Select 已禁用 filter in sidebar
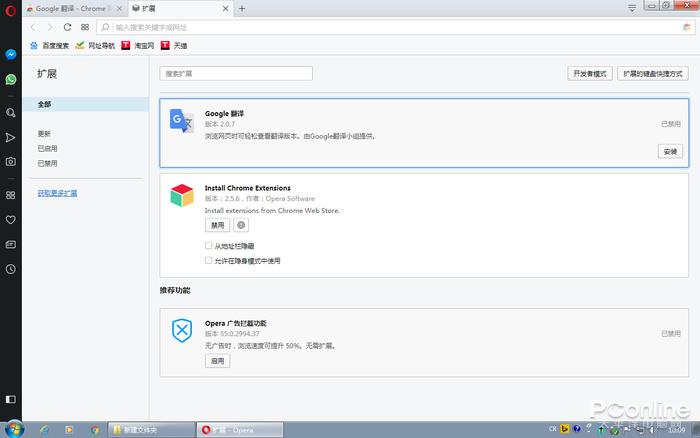The width and height of the screenshot is (700, 438). (x=47, y=163)
